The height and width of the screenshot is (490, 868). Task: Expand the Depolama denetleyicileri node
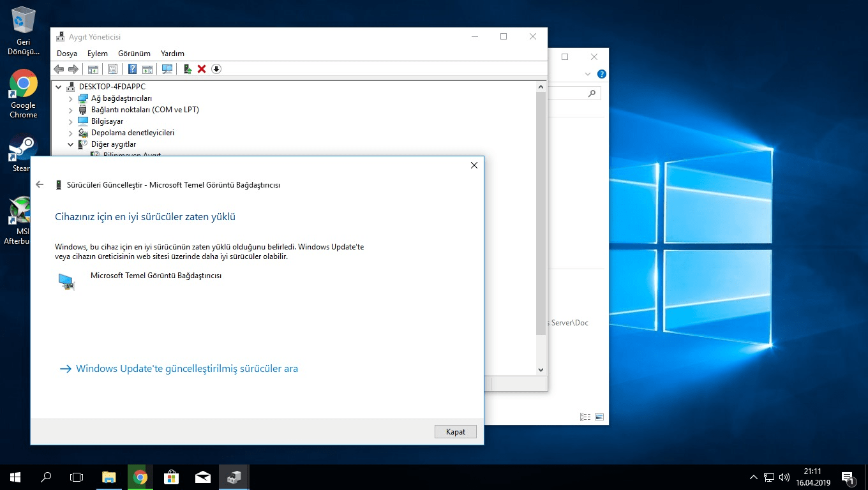(71, 133)
